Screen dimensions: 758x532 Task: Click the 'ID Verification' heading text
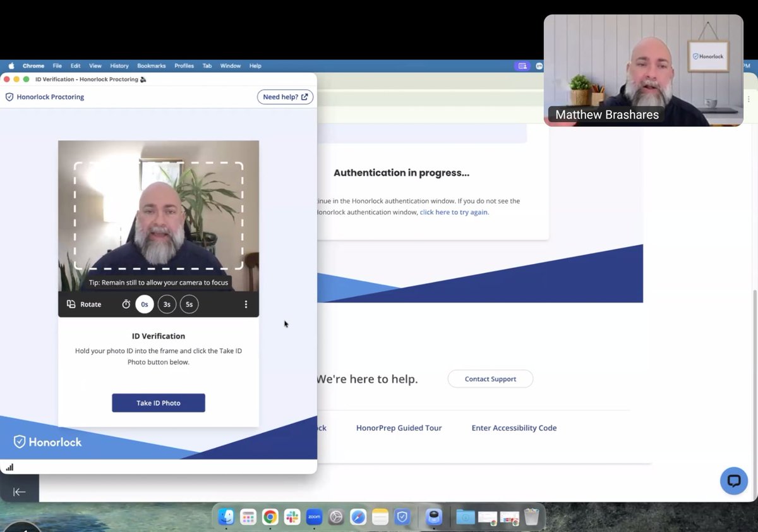point(159,336)
